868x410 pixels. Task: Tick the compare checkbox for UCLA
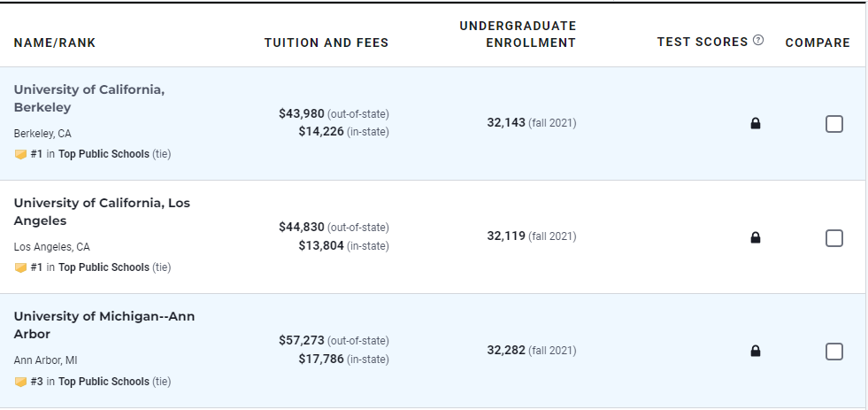(834, 238)
